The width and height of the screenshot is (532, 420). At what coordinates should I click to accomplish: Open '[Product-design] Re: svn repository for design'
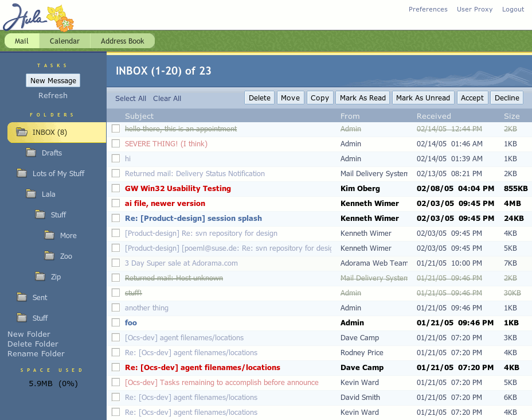[201, 234]
